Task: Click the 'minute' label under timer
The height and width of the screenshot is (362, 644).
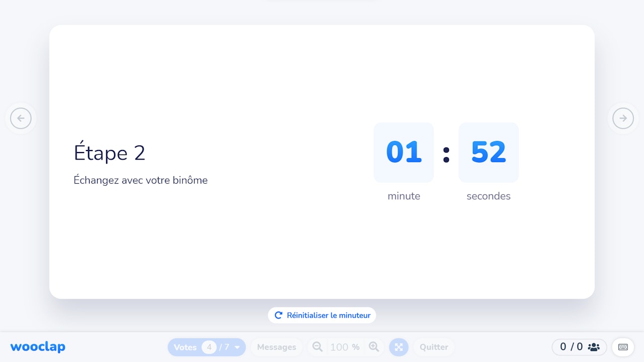Action: coord(404,196)
